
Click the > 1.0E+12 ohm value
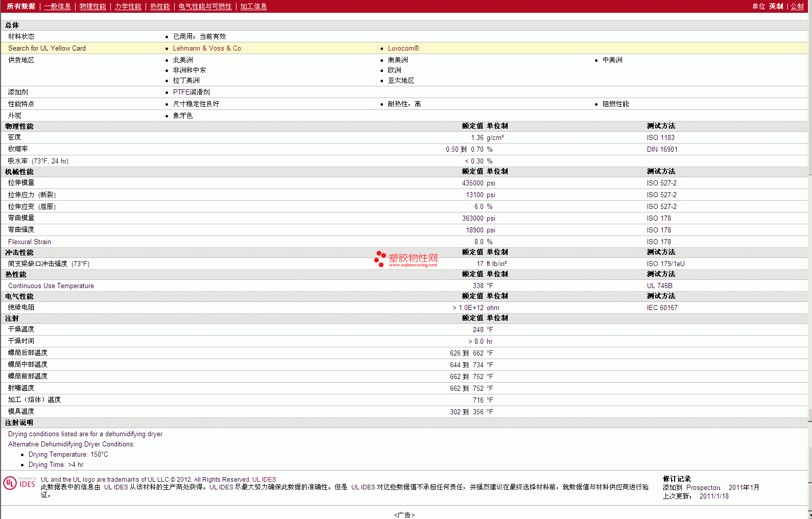coord(476,308)
